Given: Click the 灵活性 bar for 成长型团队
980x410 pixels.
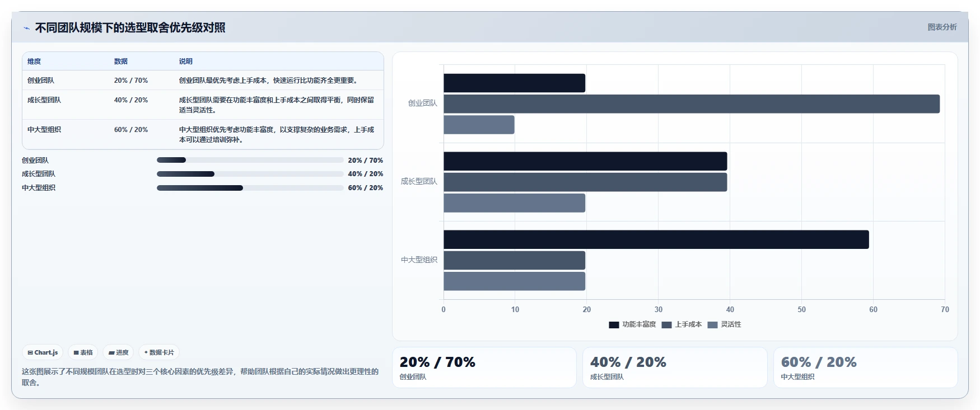Looking at the screenshot, I should pyautogui.click(x=514, y=203).
